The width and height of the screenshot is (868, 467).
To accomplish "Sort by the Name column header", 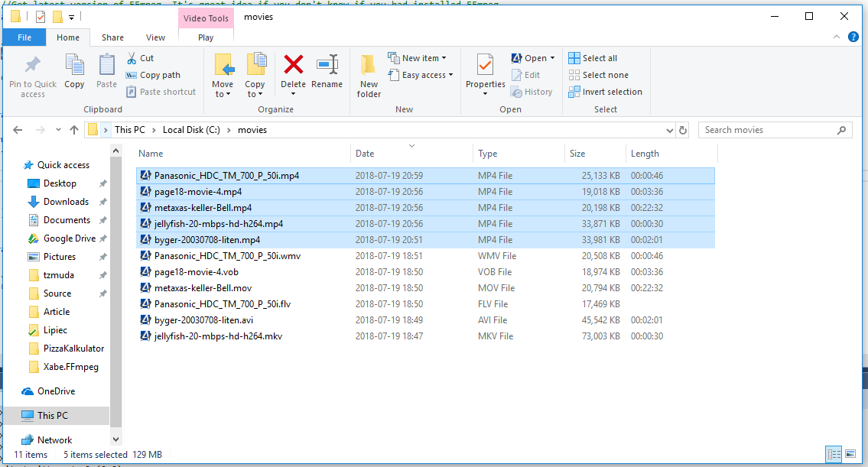I will click(243, 154).
